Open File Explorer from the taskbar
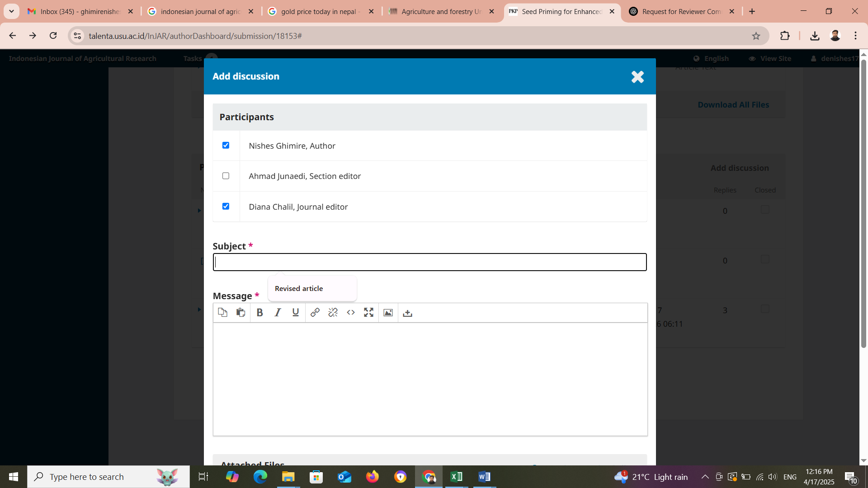The height and width of the screenshot is (488, 868). click(288, 477)
